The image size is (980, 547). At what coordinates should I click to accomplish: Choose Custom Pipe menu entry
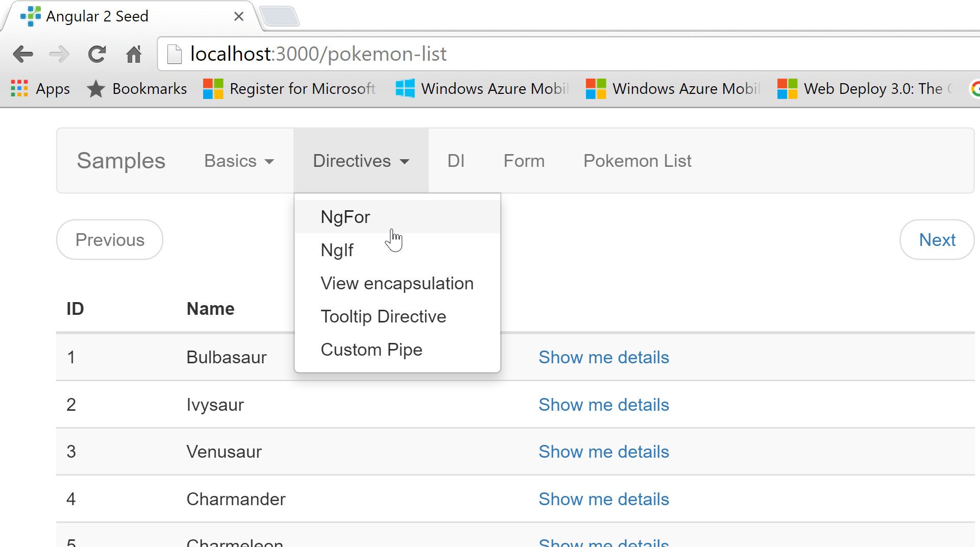(398, 350)
